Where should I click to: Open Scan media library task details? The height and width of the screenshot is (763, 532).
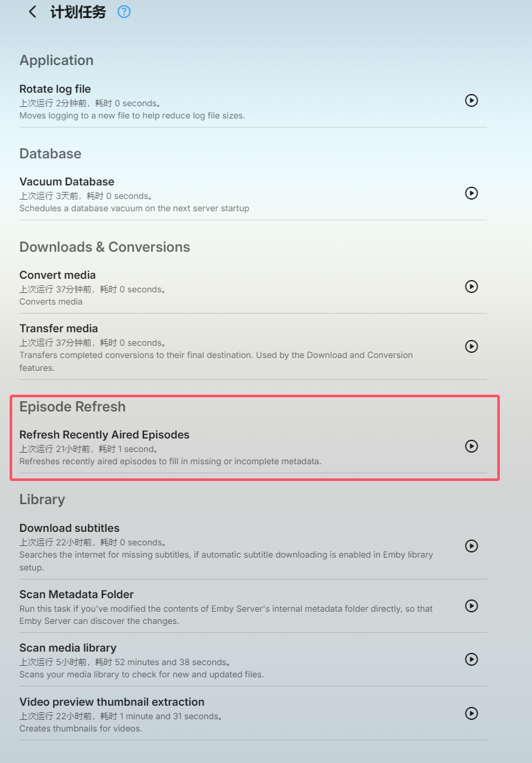(68, 648)
